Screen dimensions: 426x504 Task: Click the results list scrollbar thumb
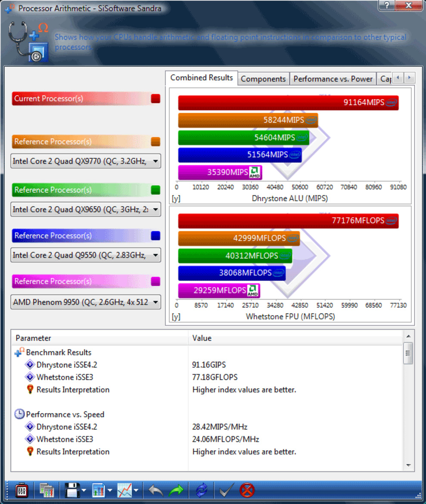(x=408, y=353)
